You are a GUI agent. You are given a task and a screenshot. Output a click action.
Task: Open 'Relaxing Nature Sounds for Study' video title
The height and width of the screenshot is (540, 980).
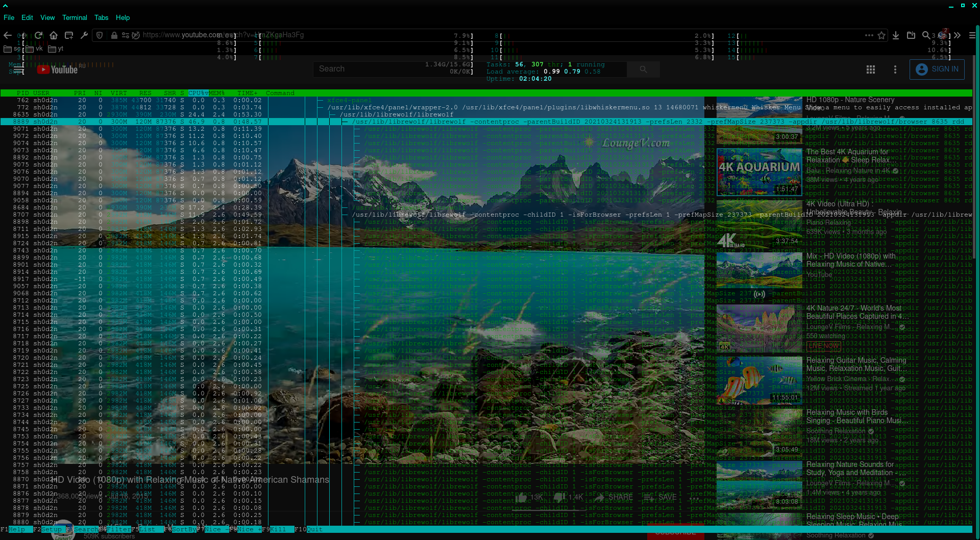[x=855, y=468]
